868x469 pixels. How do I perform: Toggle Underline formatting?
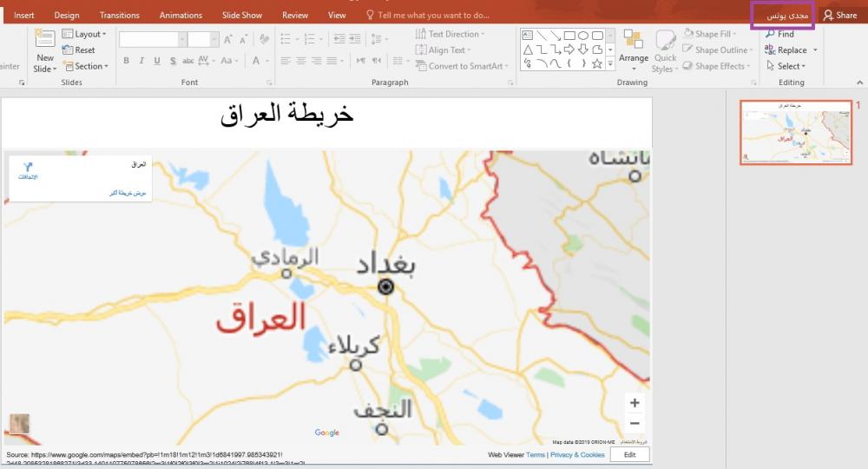157,61
